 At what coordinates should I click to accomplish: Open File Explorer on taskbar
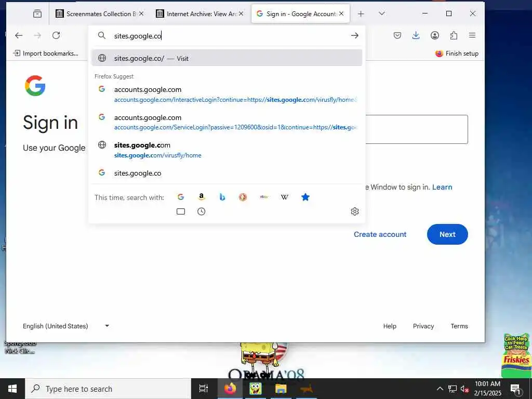[281, 389]
